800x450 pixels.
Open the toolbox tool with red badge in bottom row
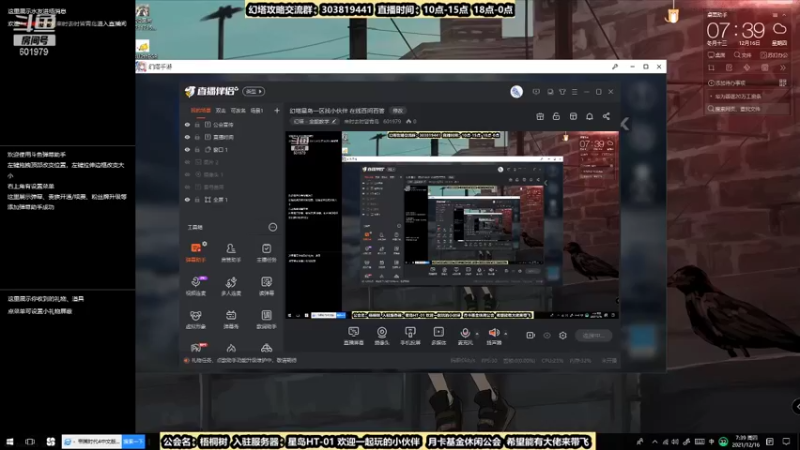point(197,348)
